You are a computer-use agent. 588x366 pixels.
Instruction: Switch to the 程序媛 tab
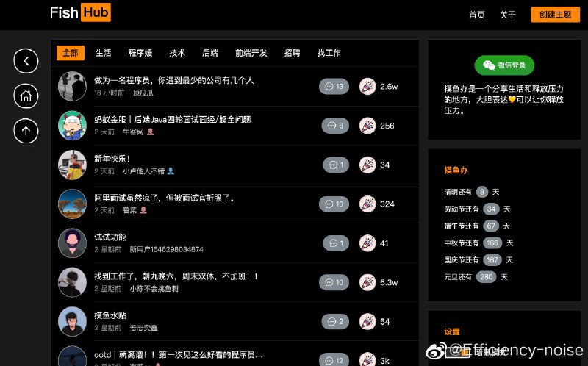coord(140,53)
